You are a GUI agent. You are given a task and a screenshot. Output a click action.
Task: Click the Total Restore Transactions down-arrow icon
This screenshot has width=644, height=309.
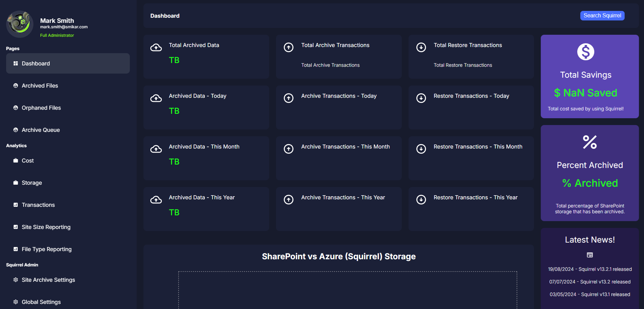(x=421, y=47)
